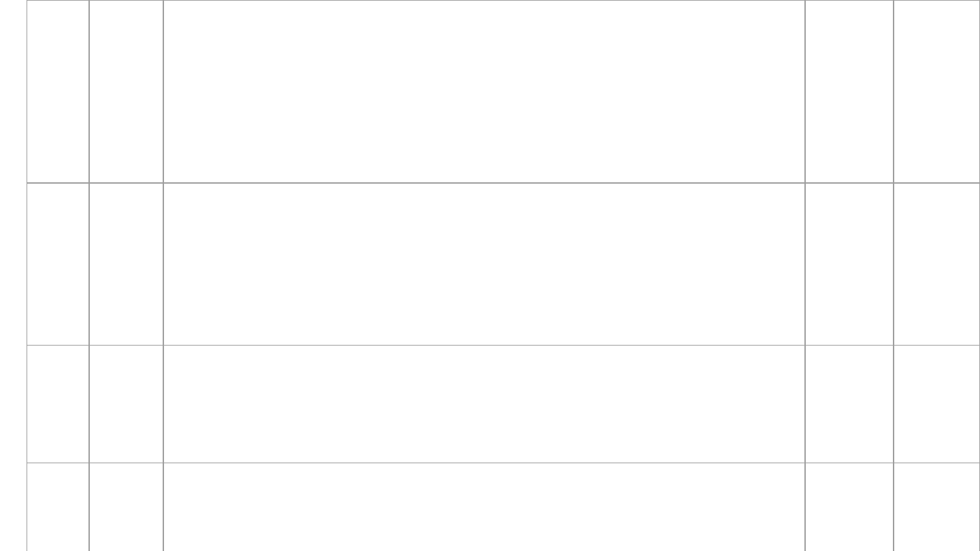Place cursor in third row's first cell

(58, 404)
